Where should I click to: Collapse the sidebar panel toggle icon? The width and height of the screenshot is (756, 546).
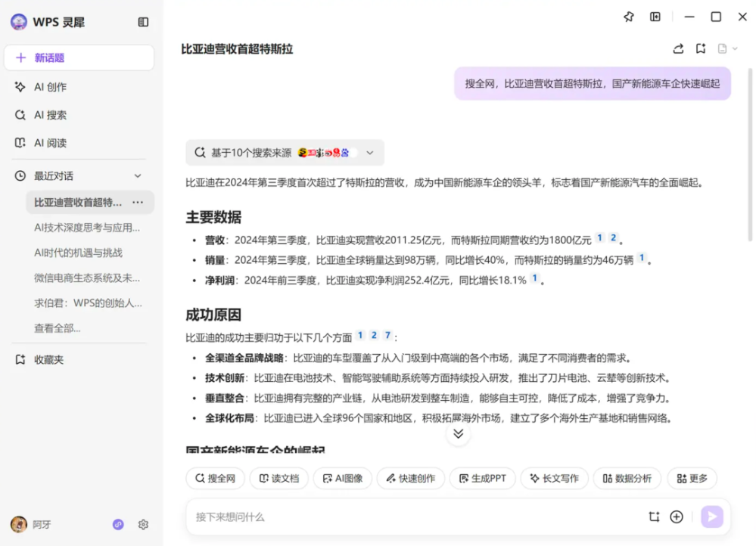[143, 22]
